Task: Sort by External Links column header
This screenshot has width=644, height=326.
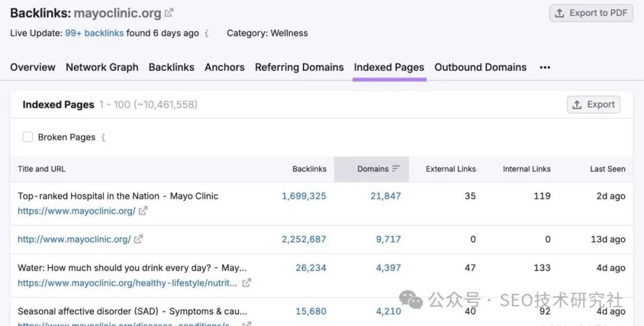Action: click(x=451, y=169)
